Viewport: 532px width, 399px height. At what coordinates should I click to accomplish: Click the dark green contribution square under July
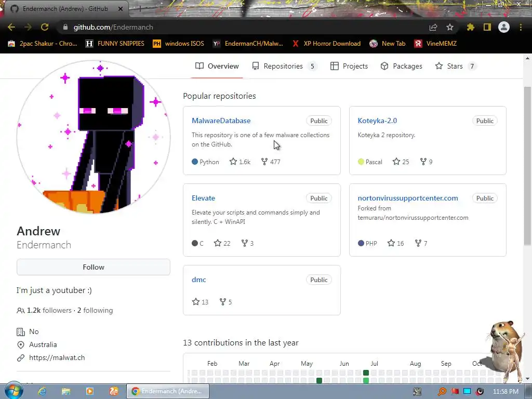pos(366,373)
